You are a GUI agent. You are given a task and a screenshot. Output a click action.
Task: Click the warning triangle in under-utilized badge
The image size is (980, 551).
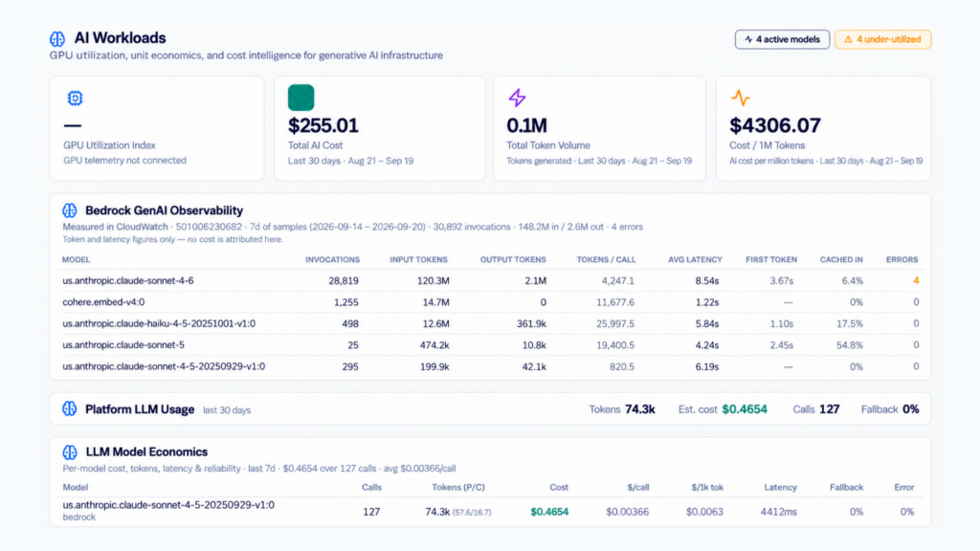[848, 39]
